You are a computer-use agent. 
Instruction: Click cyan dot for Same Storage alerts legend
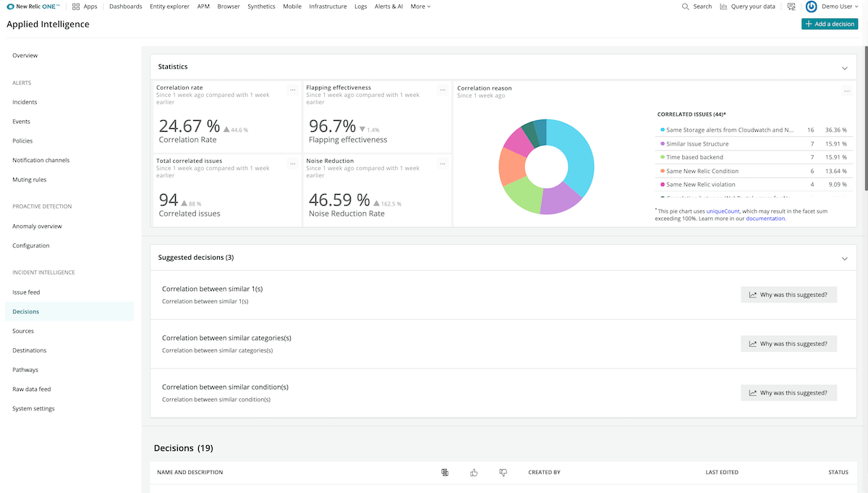coord(662,130)
